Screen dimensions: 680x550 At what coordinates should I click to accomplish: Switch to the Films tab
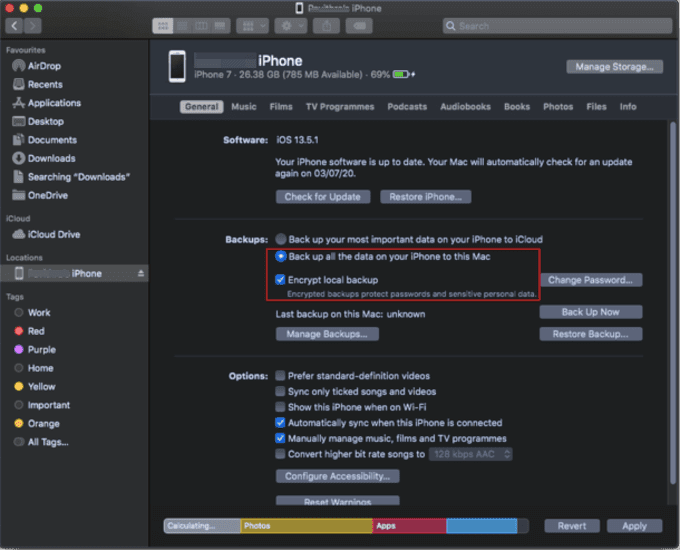click(x=281, y=107)
